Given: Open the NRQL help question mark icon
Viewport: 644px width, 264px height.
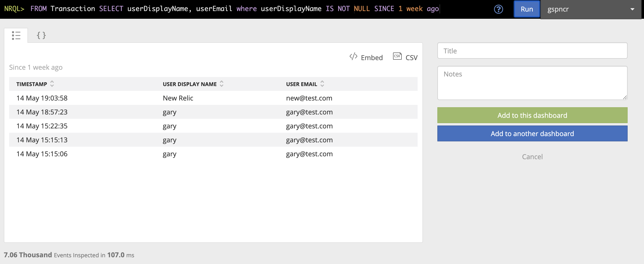Looking at the screenshot, I should pos(498,9).
